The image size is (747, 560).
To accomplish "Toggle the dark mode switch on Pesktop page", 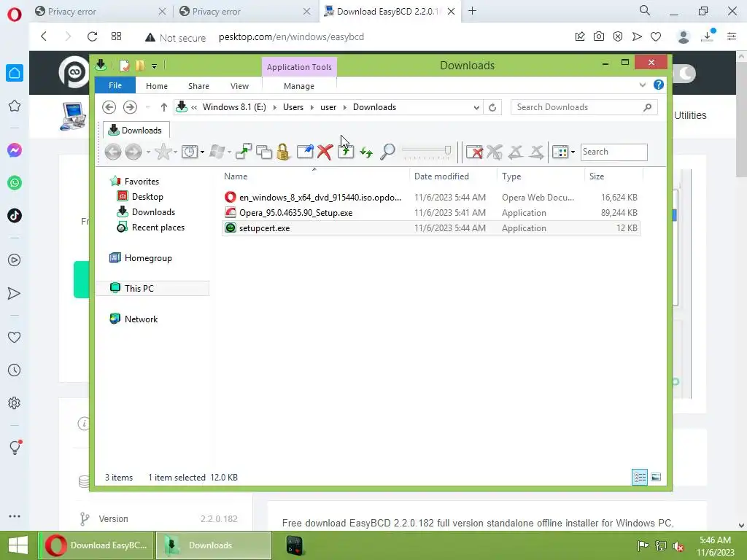I will [684, 74].
